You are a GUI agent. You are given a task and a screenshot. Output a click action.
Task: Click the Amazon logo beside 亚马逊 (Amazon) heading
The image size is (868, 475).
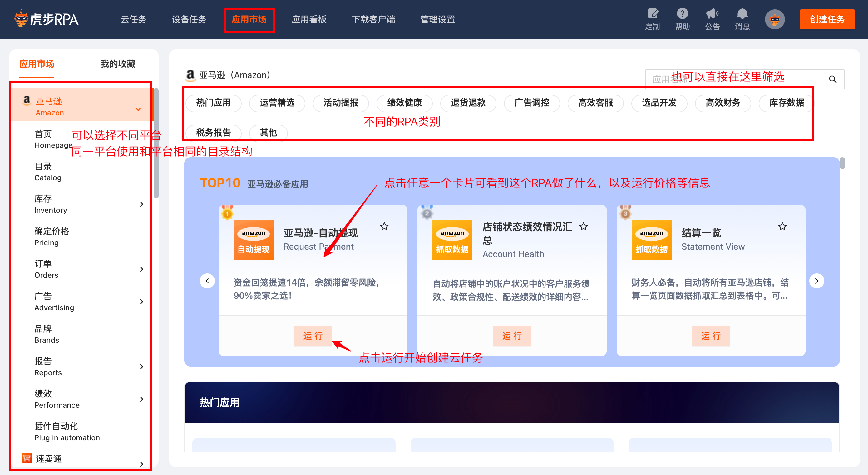click(190, 75)
